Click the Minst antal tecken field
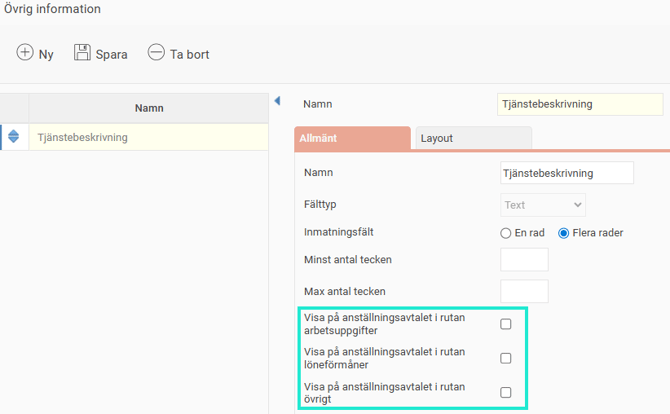The width and height of the screenshot is (670, 414). [x=524, y=260]
